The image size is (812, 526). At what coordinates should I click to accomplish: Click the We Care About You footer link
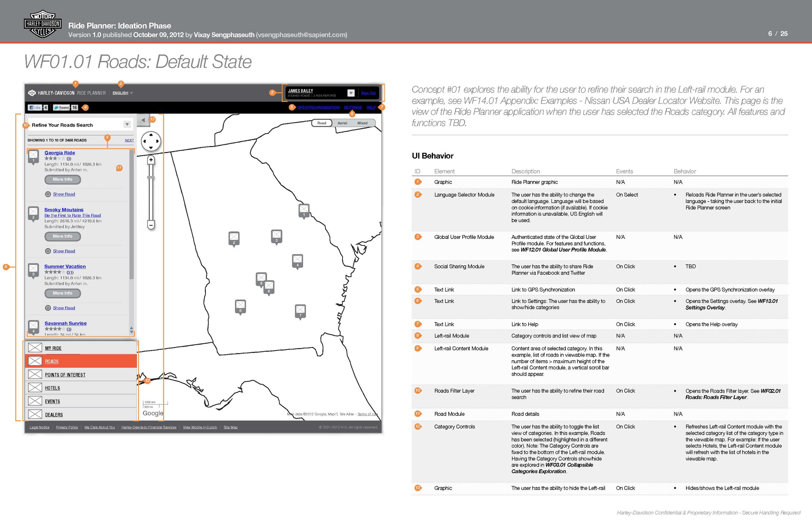[x=100, y=427]
